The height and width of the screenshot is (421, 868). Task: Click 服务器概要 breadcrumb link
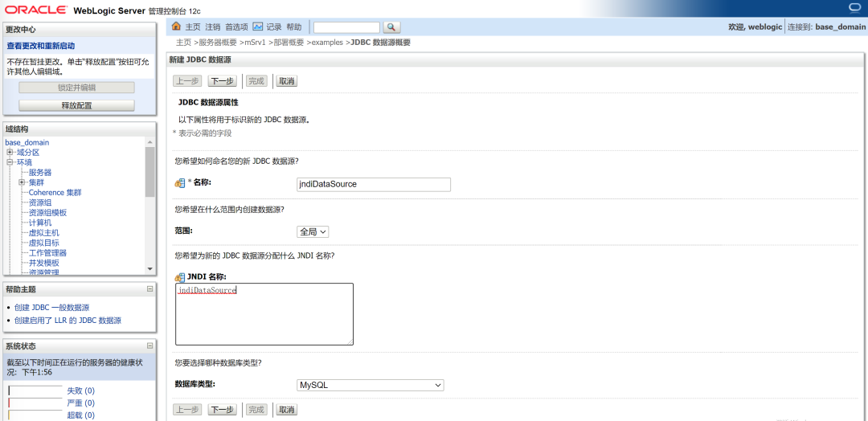pyautogui.click(x=218, y=43)
